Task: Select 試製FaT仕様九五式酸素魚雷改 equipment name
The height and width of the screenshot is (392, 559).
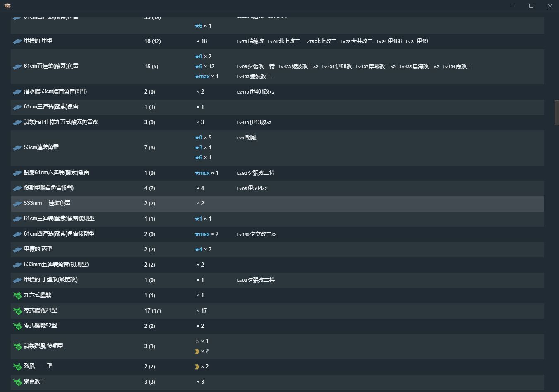Action: pos(61,122)
